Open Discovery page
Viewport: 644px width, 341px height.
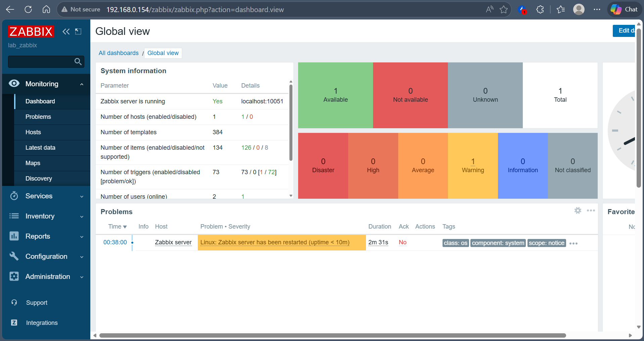click(52, 179)
